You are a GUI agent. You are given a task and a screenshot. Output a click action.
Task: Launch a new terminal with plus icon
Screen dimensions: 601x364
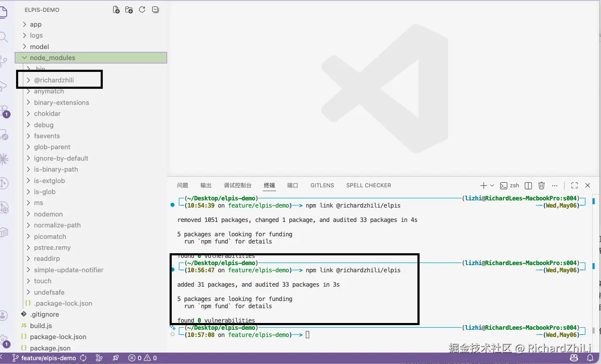click(x=483, y=185)
